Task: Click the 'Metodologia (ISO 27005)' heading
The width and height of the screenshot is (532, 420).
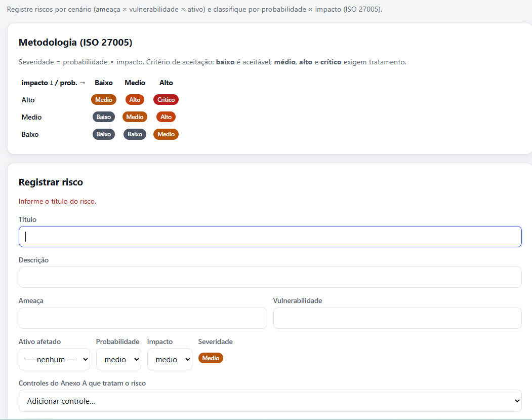Action: 75,43
